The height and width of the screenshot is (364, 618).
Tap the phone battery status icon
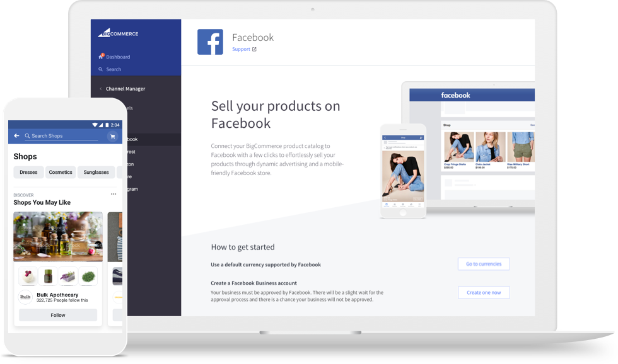click(107, 125)
